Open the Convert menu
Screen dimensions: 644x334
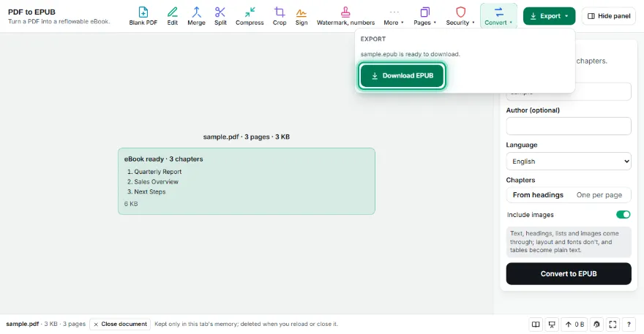pos(498,16)
